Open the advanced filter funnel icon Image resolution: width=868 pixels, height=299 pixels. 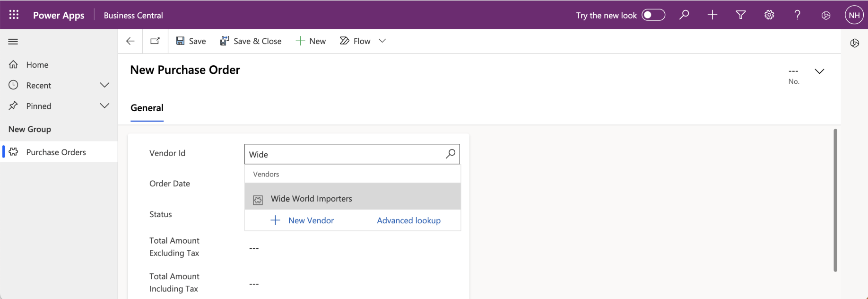point(741,15)
